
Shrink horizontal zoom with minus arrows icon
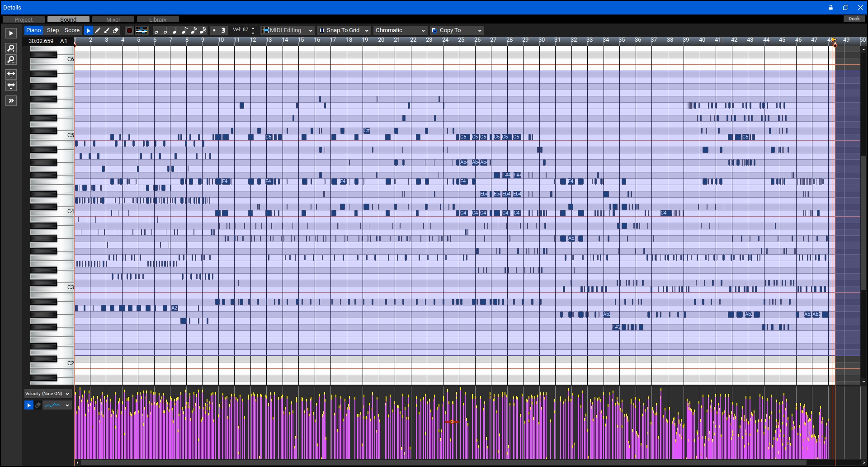click(11, 85)
